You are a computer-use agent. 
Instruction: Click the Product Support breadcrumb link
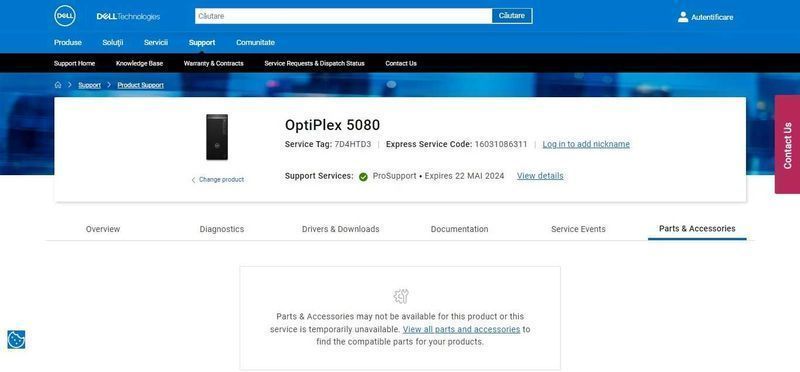(x=141, y=85)
